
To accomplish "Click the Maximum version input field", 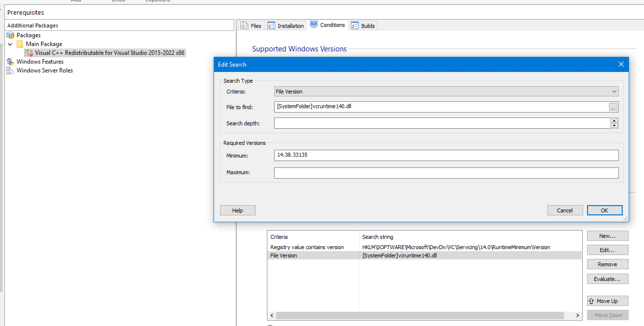I will pyautogui.click(x=446, y=173).
